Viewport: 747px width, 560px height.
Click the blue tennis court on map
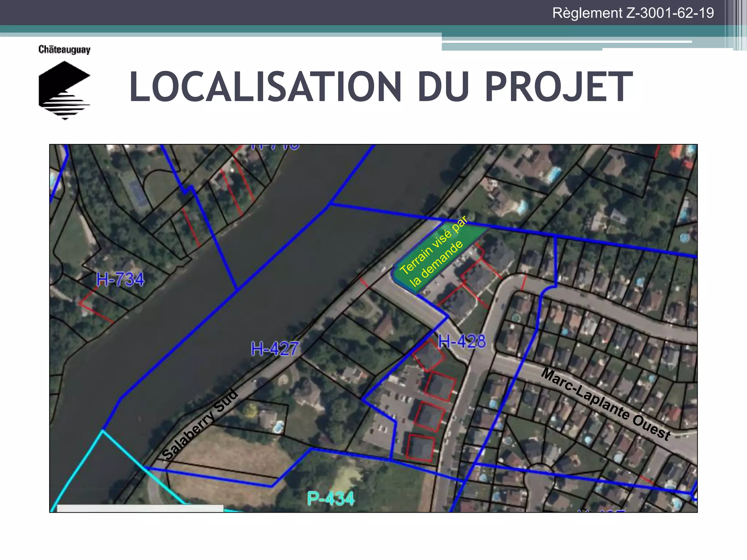coord(138,193)
